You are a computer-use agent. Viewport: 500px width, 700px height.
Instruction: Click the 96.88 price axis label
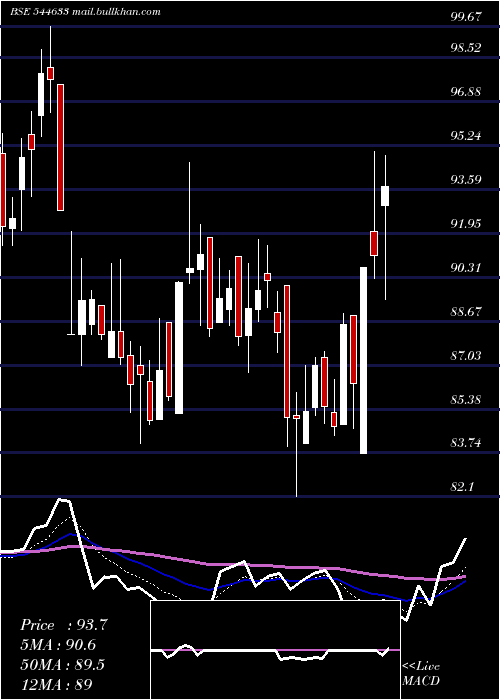pyautogui.click(x=466, y=92)
